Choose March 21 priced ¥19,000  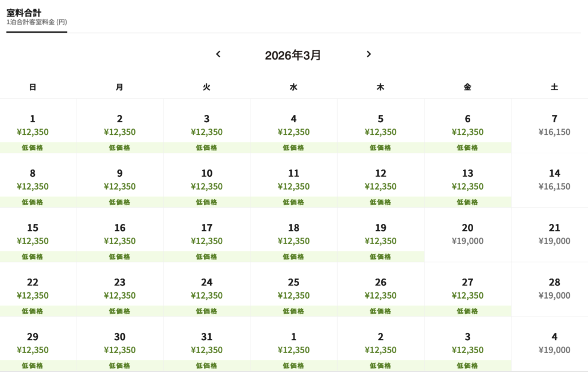click(x=554, y=235)
